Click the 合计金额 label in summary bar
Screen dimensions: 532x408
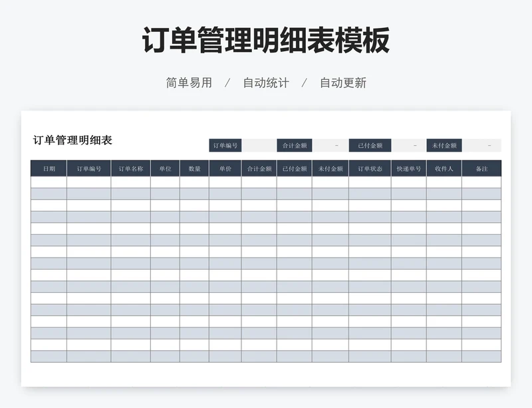(x=295, y=145)
